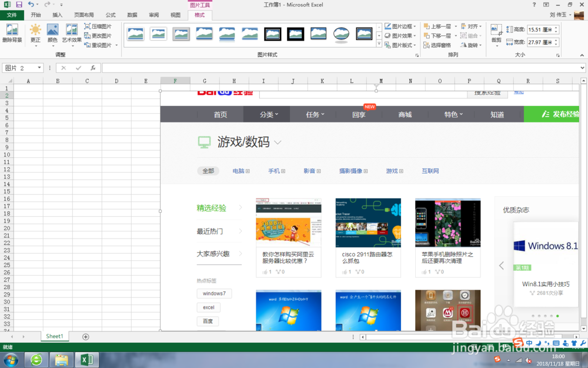This screenshot has width=588, height=368.
Task: Click the Crop (裁剪) tool icon
Action: click(496, 29)
